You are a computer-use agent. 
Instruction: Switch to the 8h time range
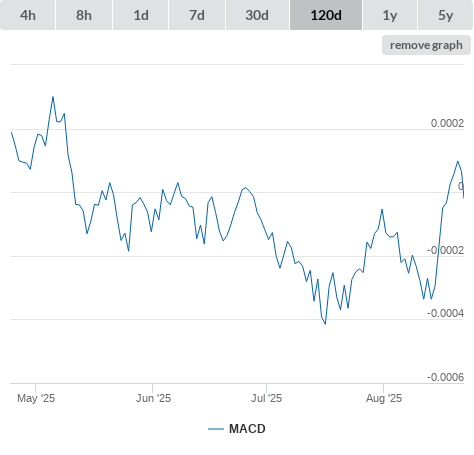[84, 15]
